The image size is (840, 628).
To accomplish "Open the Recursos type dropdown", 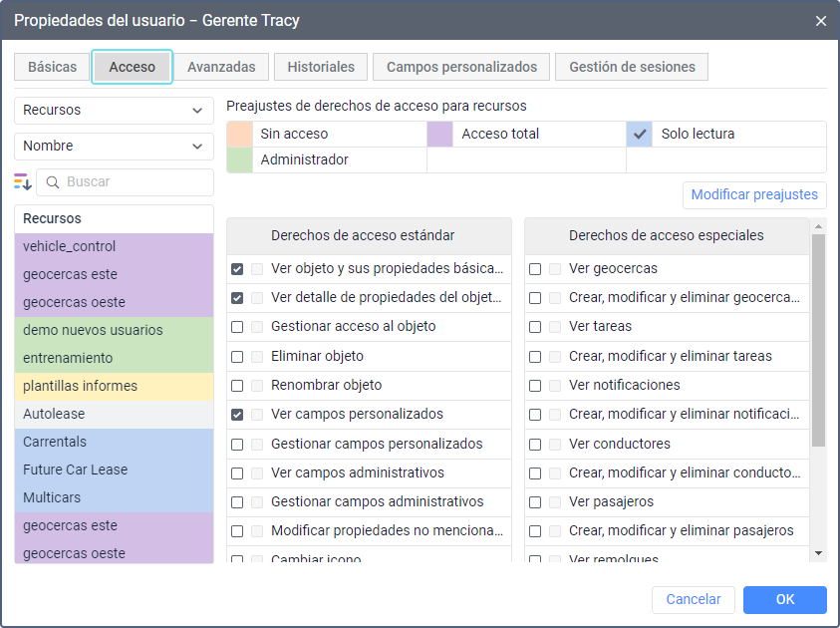I will tap(114, 111).
